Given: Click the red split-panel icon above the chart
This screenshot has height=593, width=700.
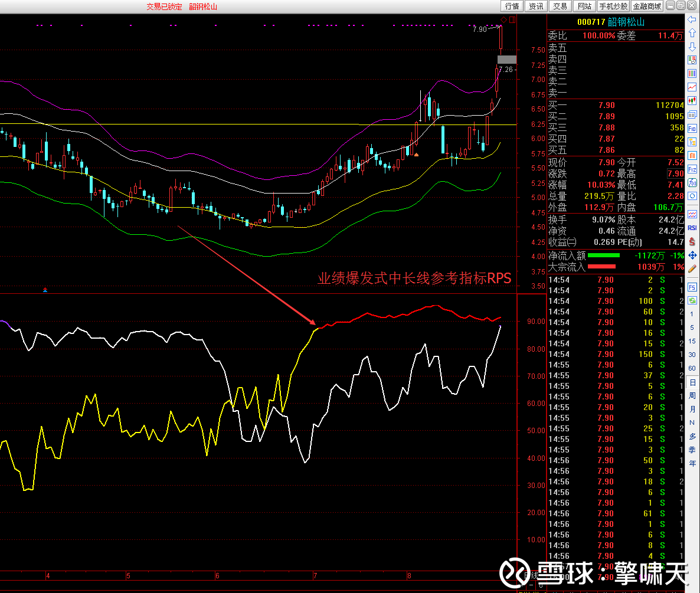Looking at the screenshot, I should [512, 19].
